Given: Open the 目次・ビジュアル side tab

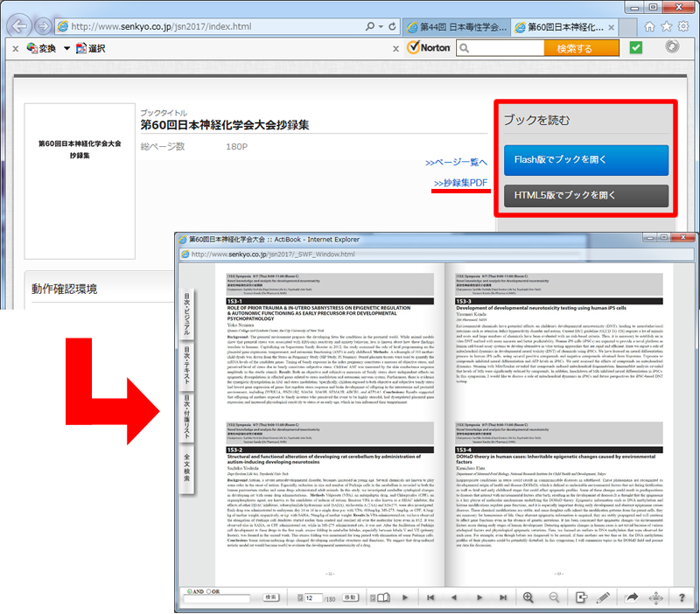Looking at the screenshot, I should click(187, 314).
